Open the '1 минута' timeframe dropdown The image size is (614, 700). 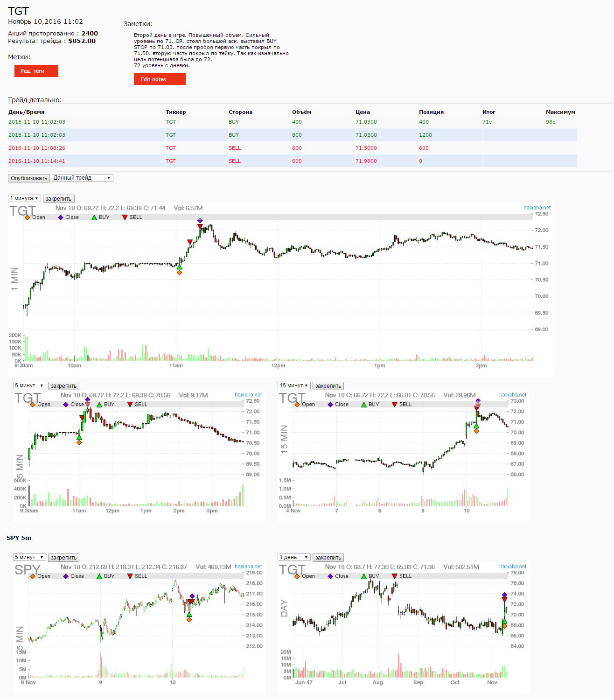(x=24, y=198)
